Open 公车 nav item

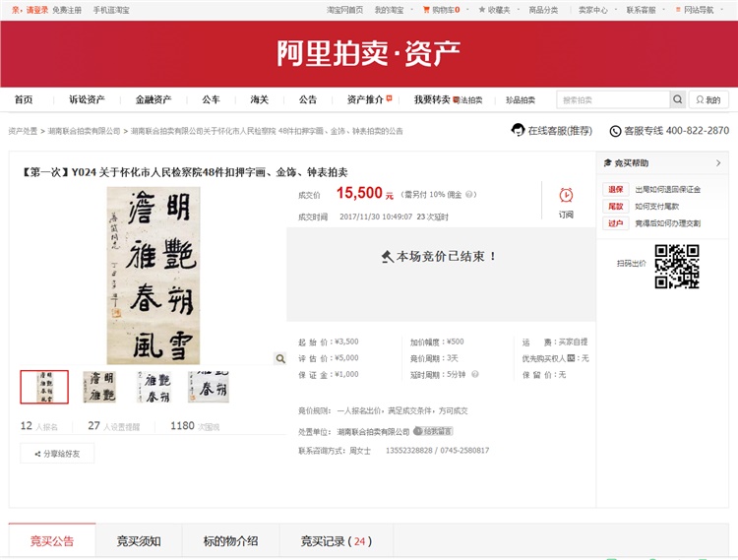coord(211,99)
